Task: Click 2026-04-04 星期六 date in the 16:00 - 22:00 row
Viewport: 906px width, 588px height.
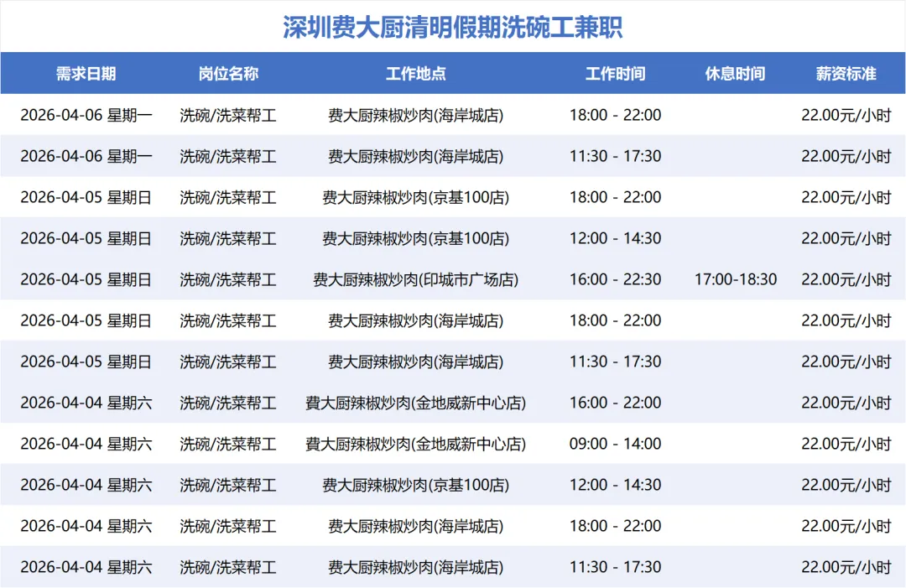Action: click(86, 403)
